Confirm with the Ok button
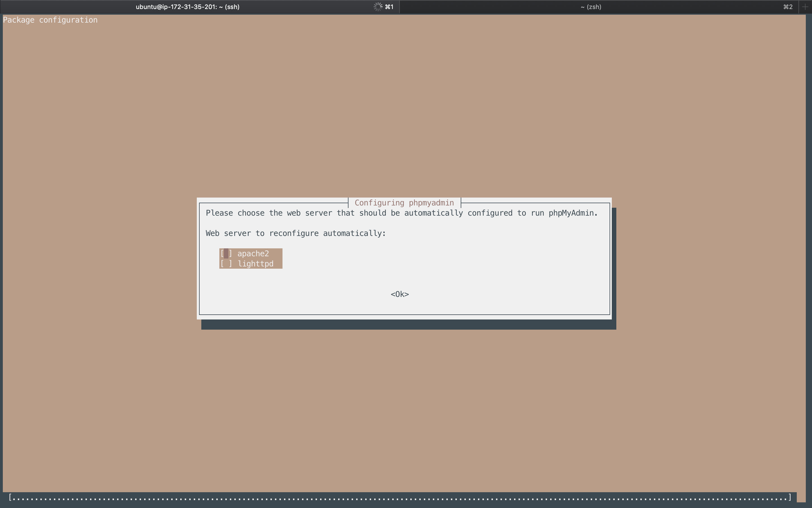The width and height of the screenshot is (812, 508). [400, 294]
